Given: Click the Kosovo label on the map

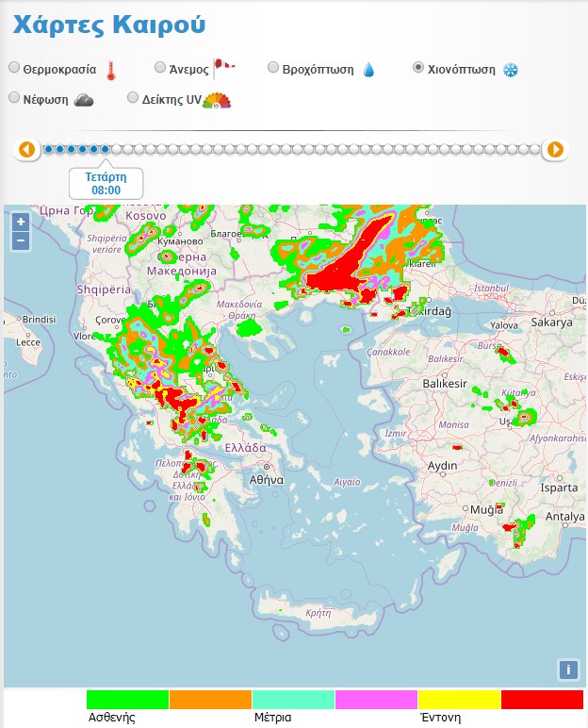Looking at the screenshot, I should (x=146, y=216).
